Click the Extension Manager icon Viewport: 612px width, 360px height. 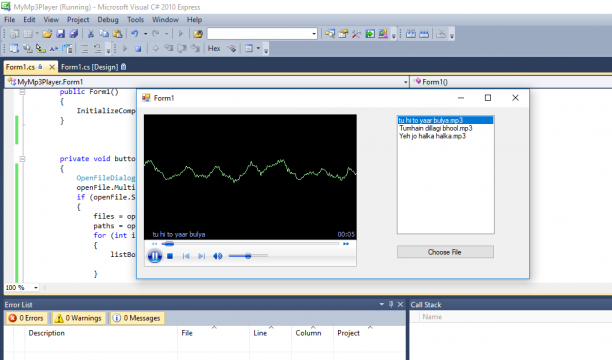(383, 34)
